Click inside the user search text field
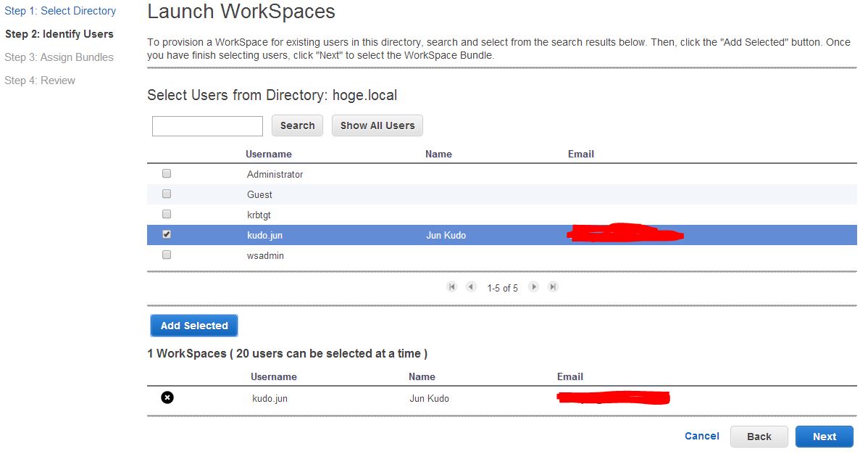This screenshot has width=868, height=454. [x=206, y=125]
